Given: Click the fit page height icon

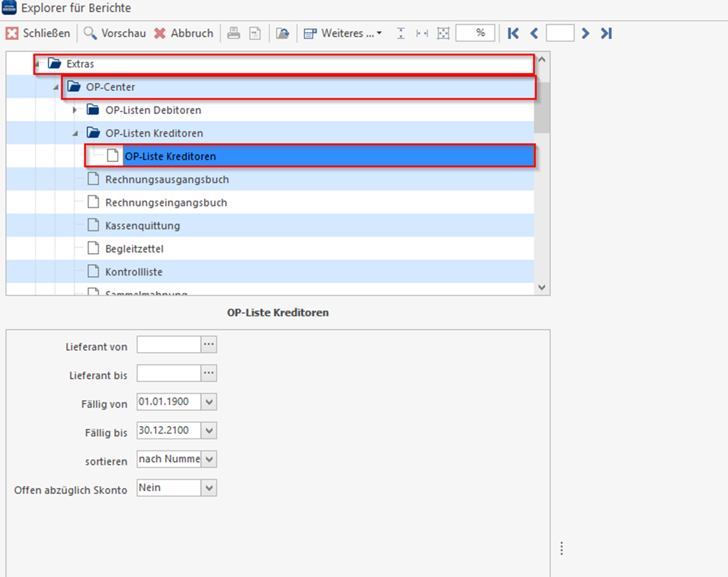Looking at the screenshot, I should pos(401,33).
